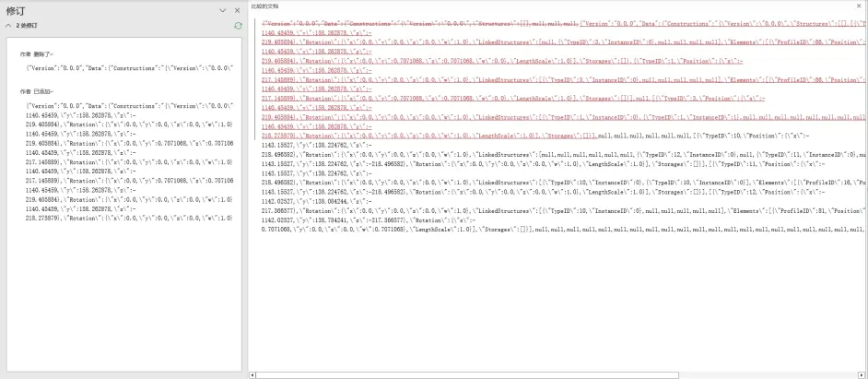Select the '作者 已添加' revision entry

35,91
